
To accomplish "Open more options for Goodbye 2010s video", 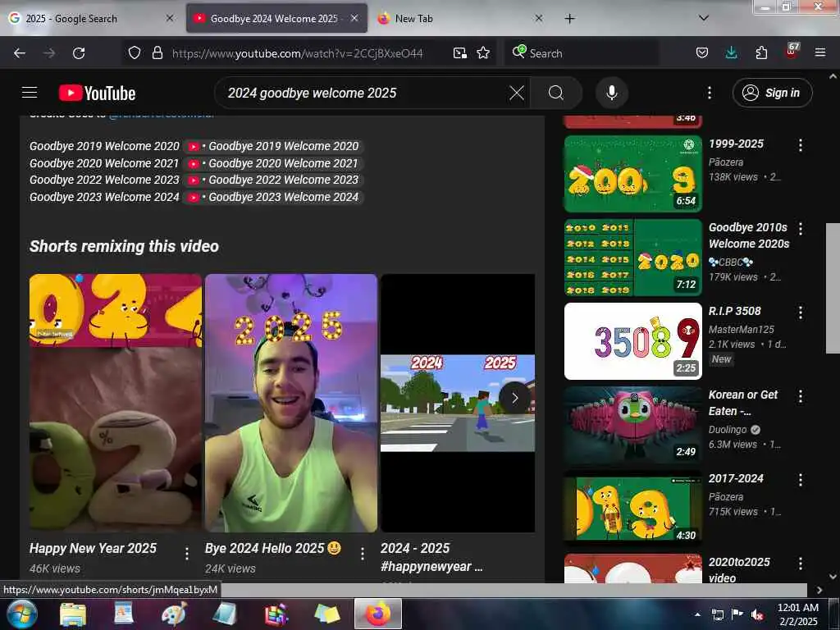I will click(x=801, y=229).
